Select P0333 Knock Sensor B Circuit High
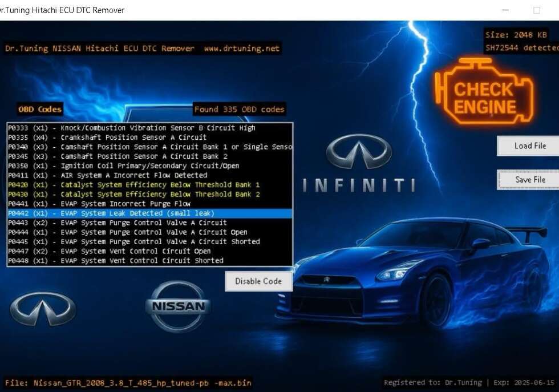The height and width of the screenshot is (392, 559). click(131, 128)
